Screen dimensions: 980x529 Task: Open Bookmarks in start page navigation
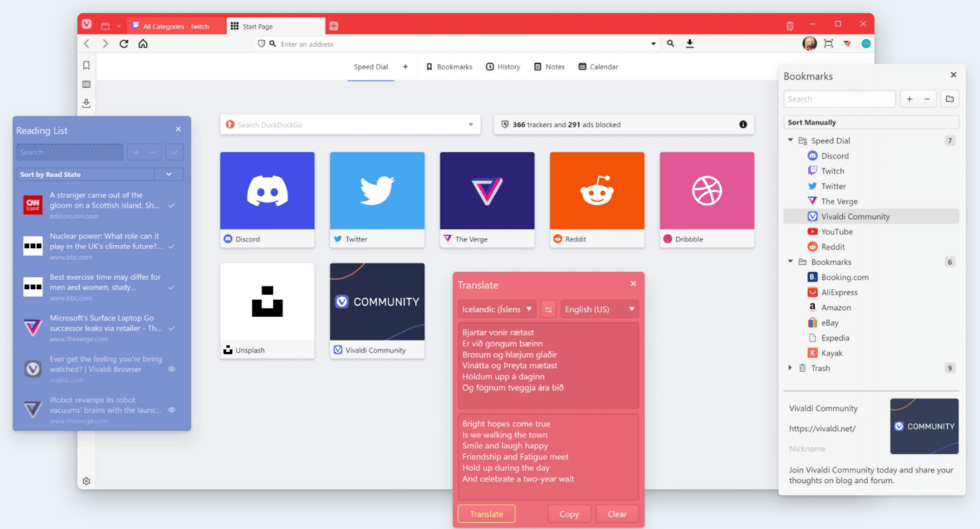click(x=449, y=67)
